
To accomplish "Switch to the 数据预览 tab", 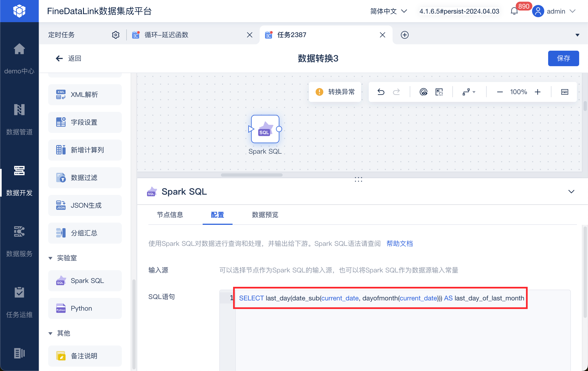I will point(265,215).
